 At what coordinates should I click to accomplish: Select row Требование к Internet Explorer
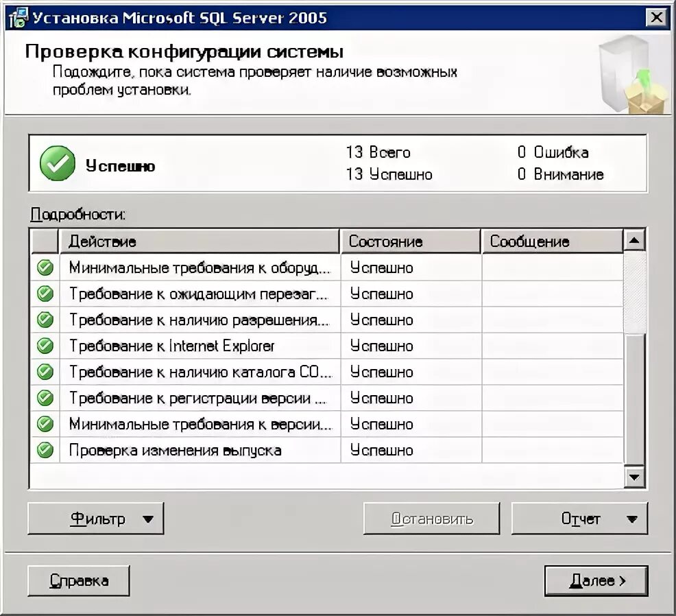[327, 346]
